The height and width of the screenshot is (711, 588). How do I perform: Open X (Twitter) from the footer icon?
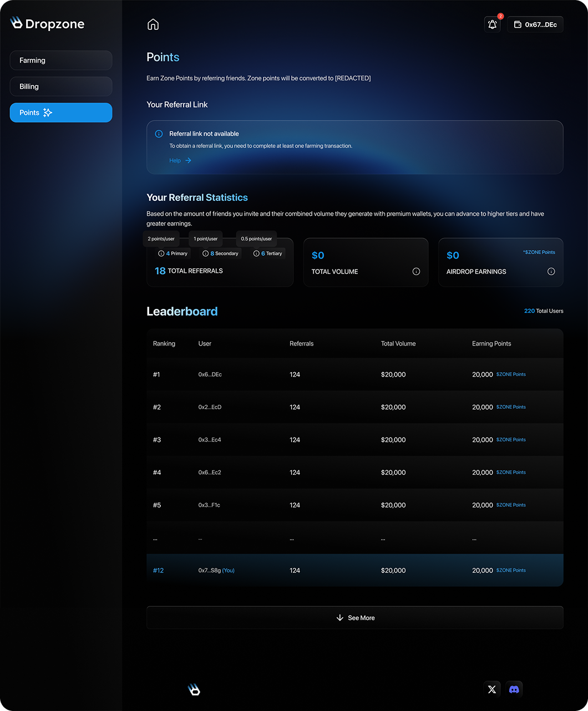coord(491,689)
